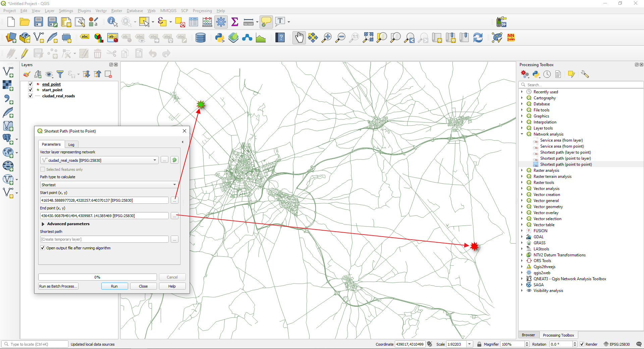644x349 pixels.
Task: Open the New Shapefile Layer tool
Action: point(39,38)
